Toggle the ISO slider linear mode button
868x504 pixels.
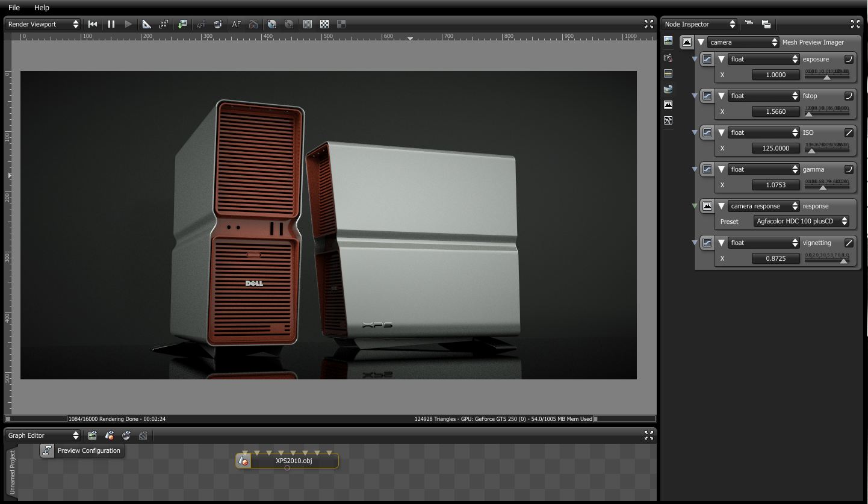849,132
